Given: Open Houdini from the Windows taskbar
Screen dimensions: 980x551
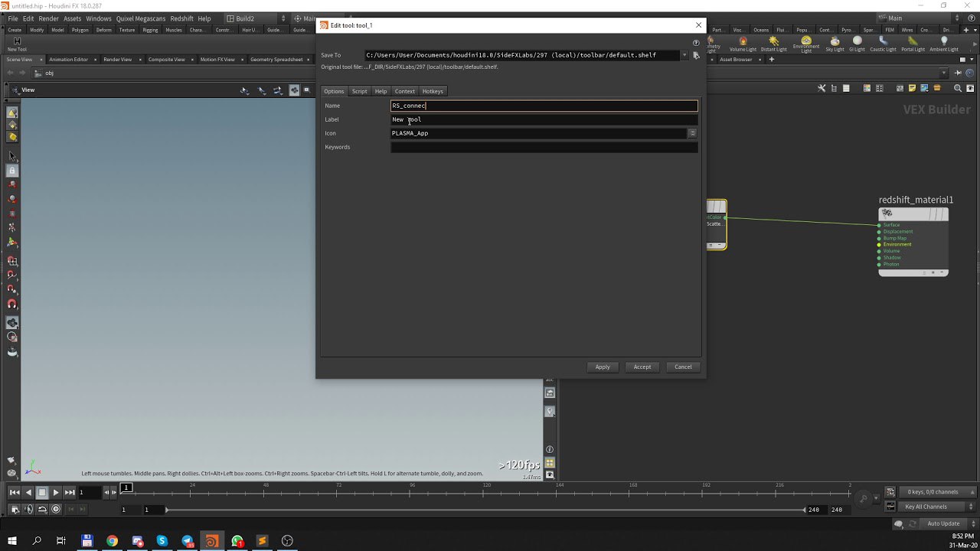Looking at the screenshot, I should 212,540.
